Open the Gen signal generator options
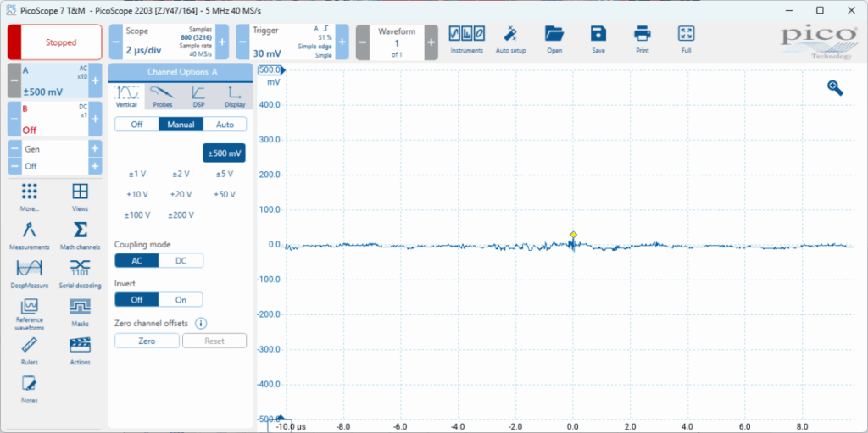The height and width of the screenshot is (433, 868). click(55, 149)
